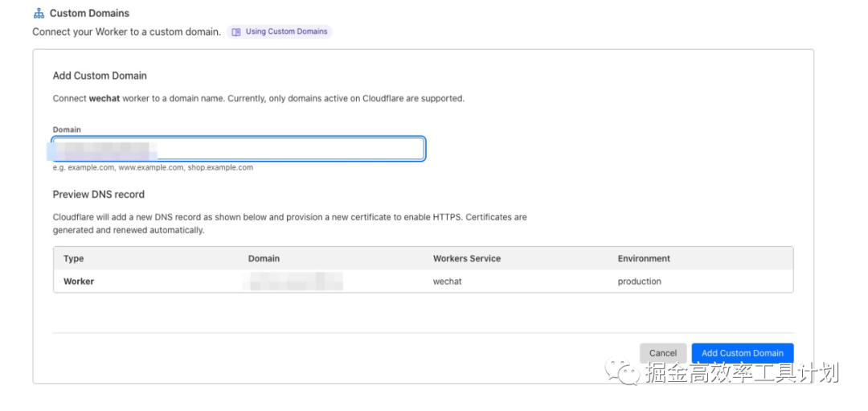This screenshot has height=411, width=868.
Task: Click the blurred domain cell in DNS table
Action: coord(294,282)
